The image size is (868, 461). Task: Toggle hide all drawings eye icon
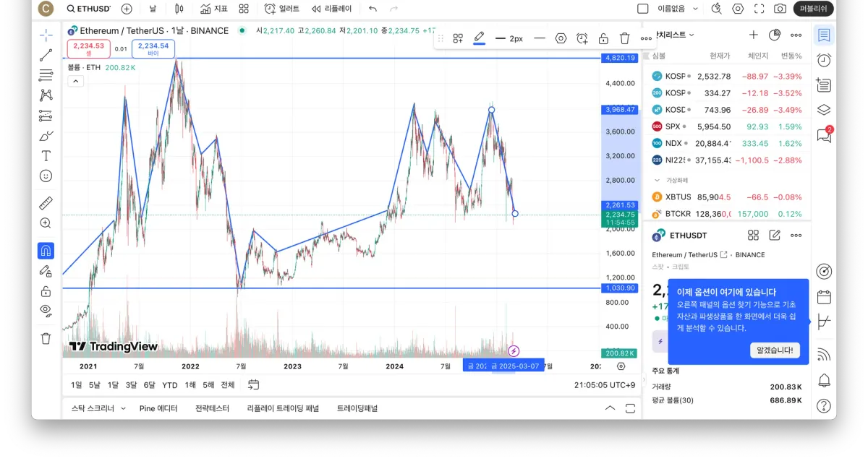[x=46, y=310]
